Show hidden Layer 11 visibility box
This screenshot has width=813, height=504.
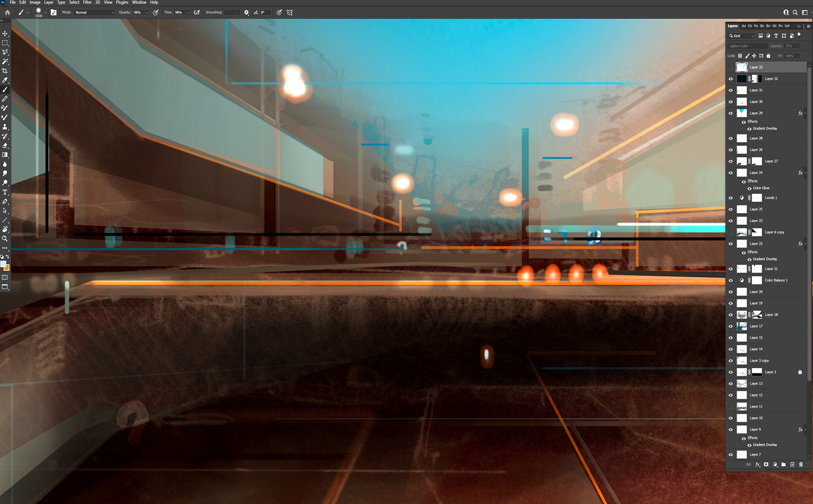pos(731,407)
